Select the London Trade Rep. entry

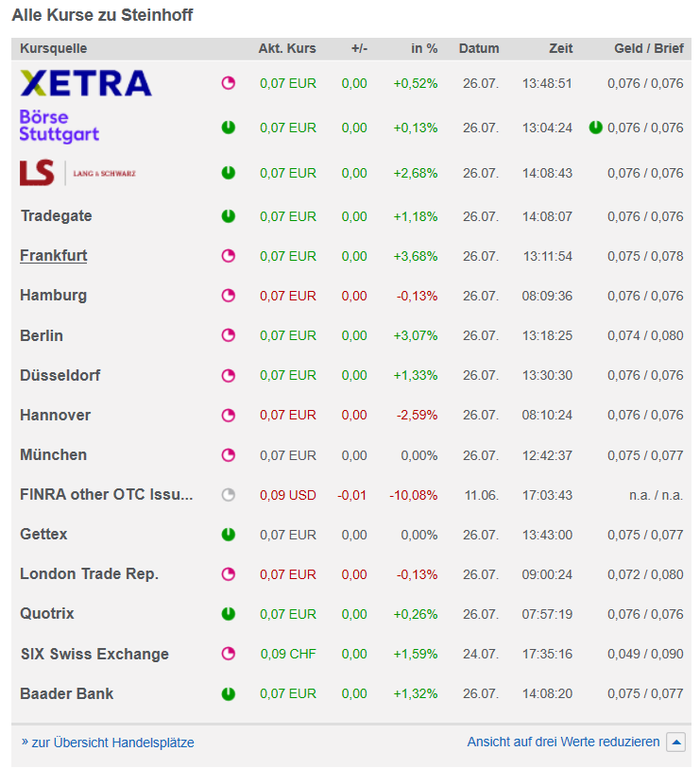click(89, 574)
